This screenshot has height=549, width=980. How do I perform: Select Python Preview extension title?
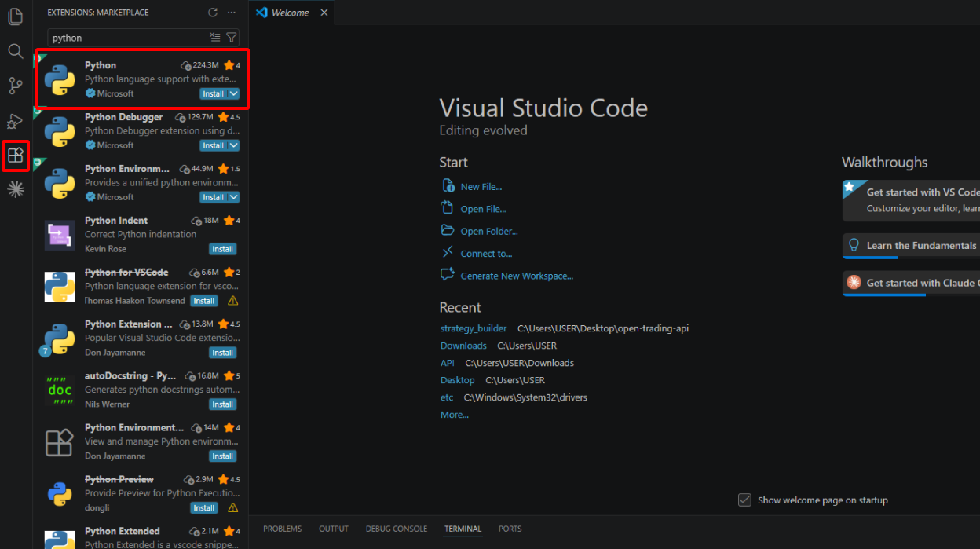point(119,479)
